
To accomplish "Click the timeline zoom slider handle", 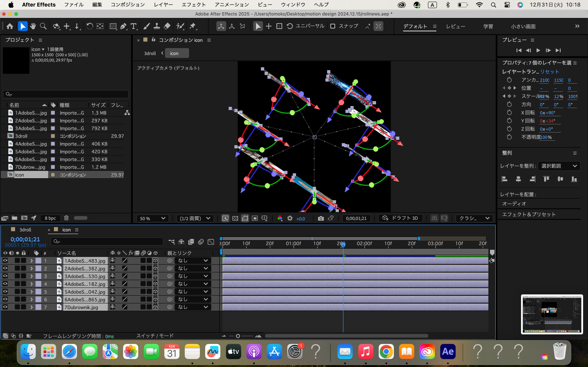I will tap(238, 336).
